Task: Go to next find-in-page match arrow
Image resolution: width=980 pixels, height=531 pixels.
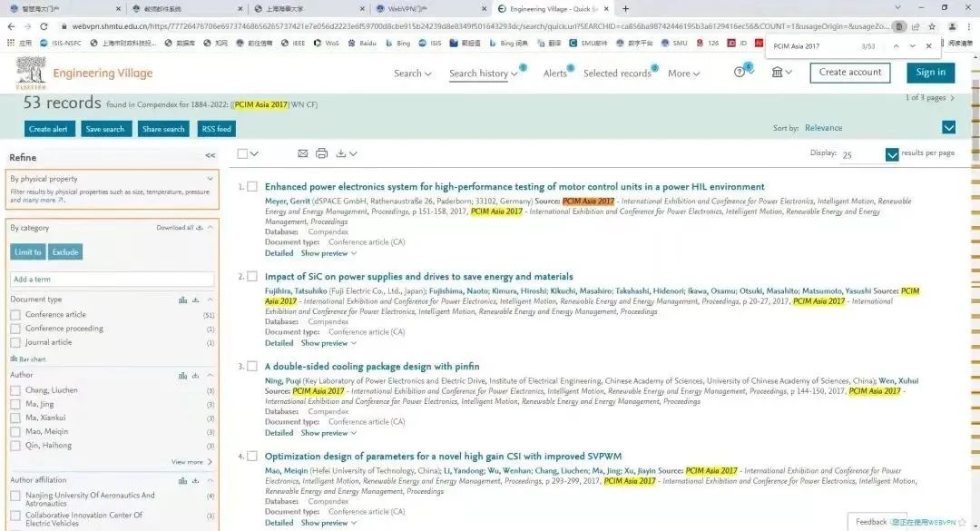Action: click(x=913, y=45)
